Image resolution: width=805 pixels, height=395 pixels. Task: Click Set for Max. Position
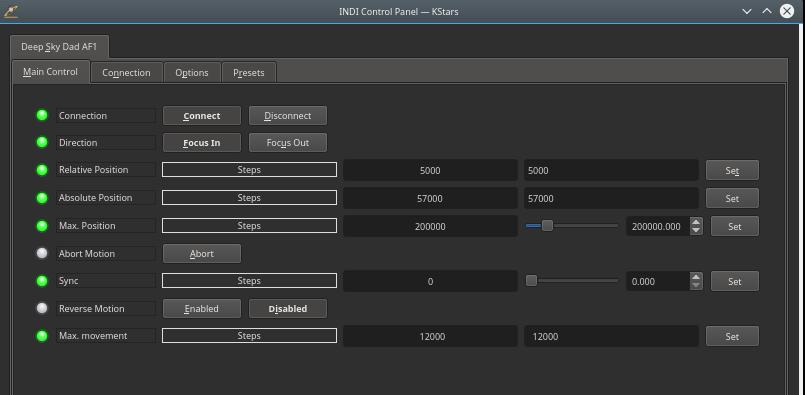point(735,226)
